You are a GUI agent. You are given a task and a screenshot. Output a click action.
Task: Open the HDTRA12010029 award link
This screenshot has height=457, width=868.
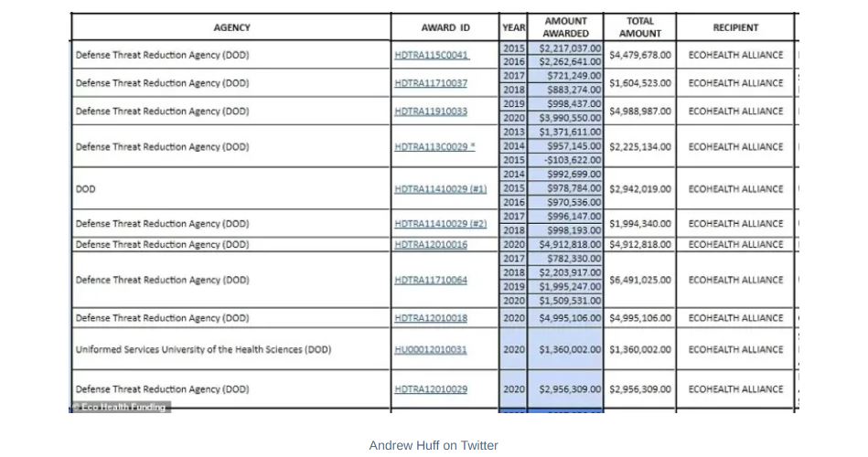(431, 389)
